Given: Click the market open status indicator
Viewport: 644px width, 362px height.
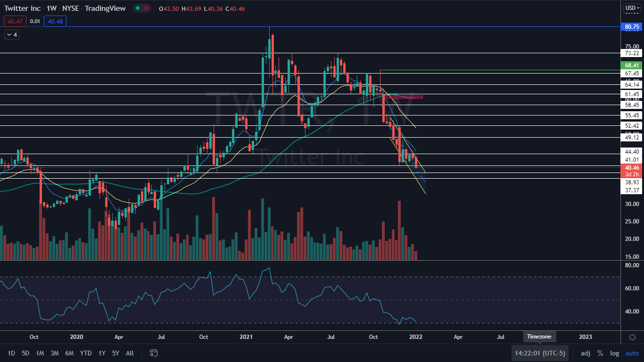Looking at the screenshot, I should pos(138,8).
